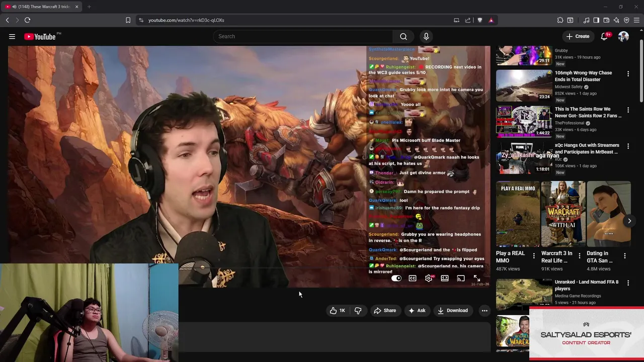
Task: Open the notifications bell
Action: point(605,36)
